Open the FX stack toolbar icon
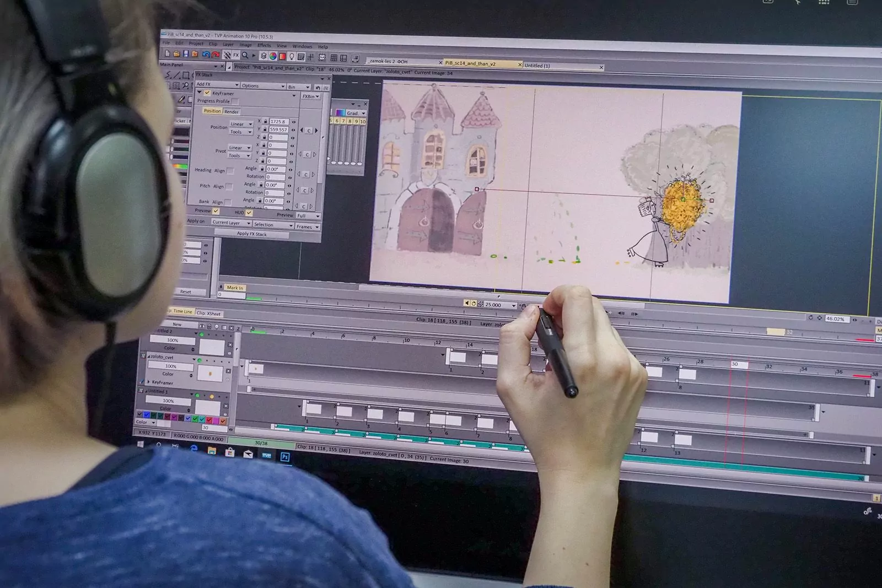This screenshot has width=882, height=588. coord(235,55)
